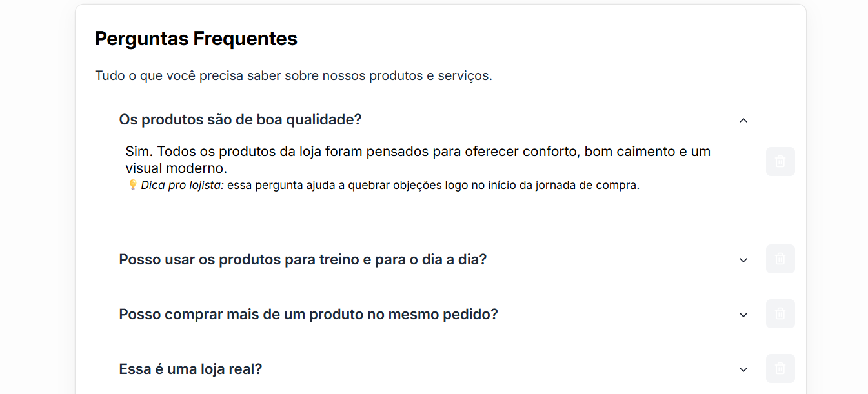Expand chevron for "Posso usar os produtos para treino"

(743, 260)
